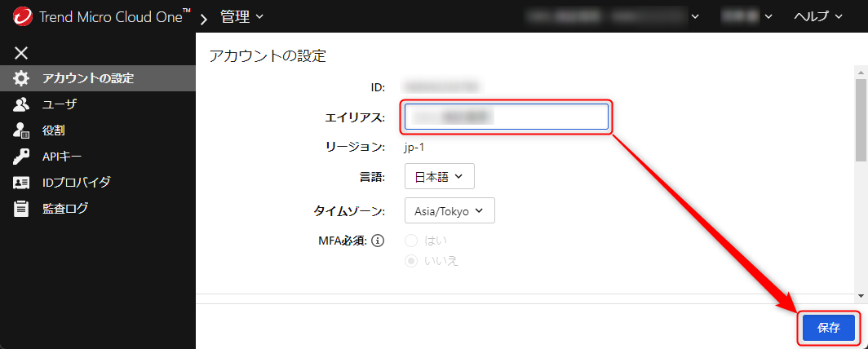Select the はい radio button
Screen dimensions: 868x349
pos(411,241)
